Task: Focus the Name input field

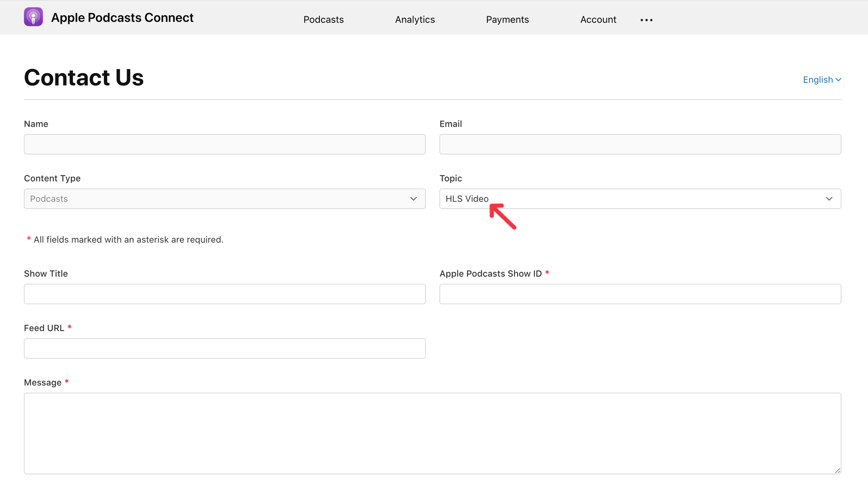Action: pyautogui.click(x=225, y=144)
